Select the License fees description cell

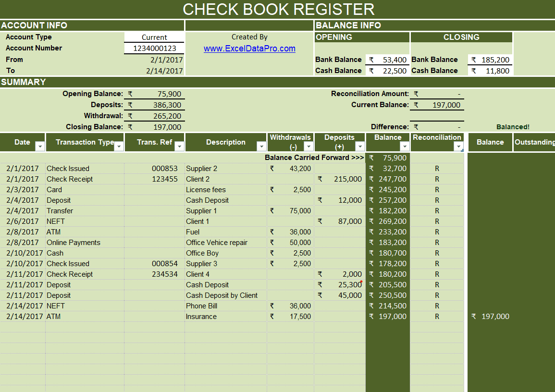[225, 190]
